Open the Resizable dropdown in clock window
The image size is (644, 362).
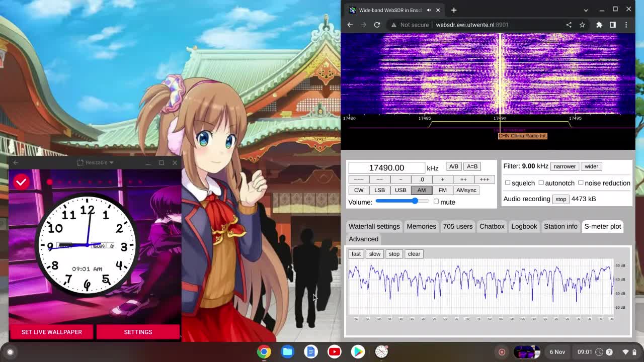coord(96,162)
